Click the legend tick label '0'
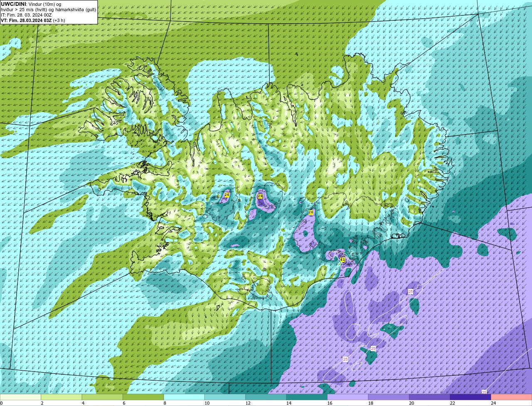Image resolution: width=532 pixels, height=406 pixels. [1, 403]
